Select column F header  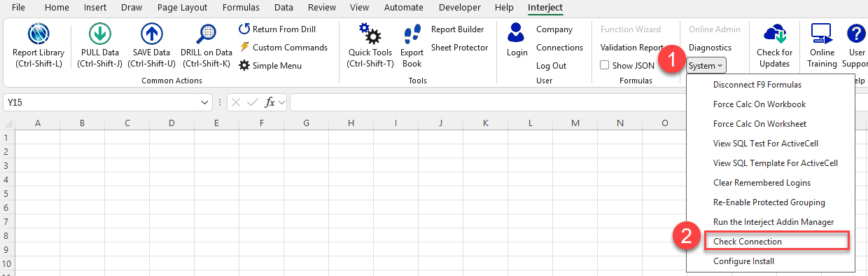[262, 123]
